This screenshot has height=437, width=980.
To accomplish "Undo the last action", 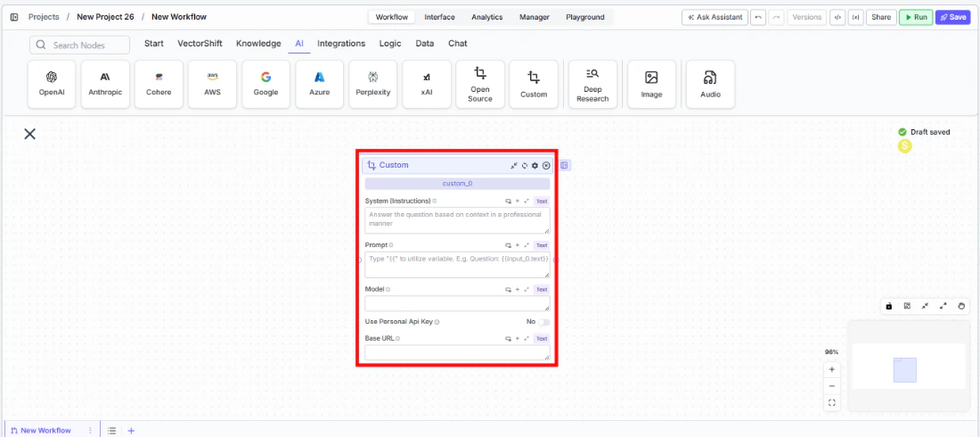I will coord(758,18).
